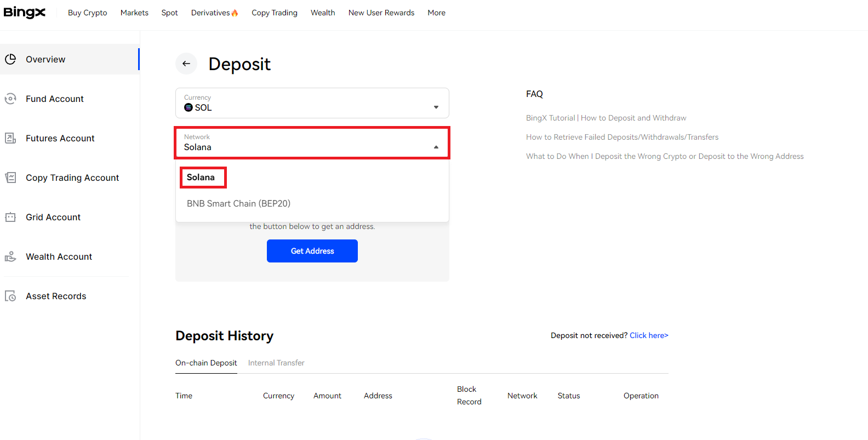Switch to Internal Transfer tab
Screen dimensions: 868x440
pyautogui.click(x=276, y=363)
